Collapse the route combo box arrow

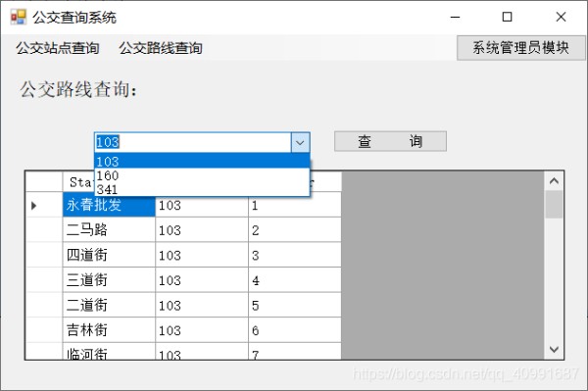pos(300,142)
